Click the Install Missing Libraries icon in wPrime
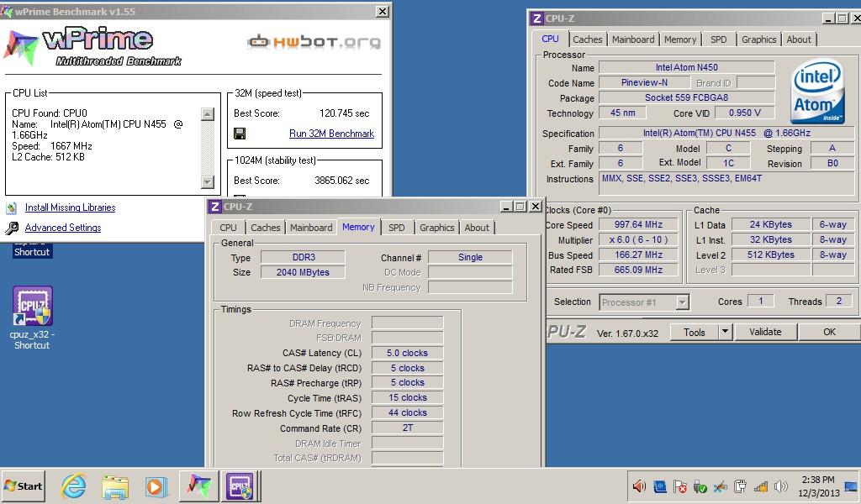861x504 pixels. pyautogui.click(x=12, y=207)
